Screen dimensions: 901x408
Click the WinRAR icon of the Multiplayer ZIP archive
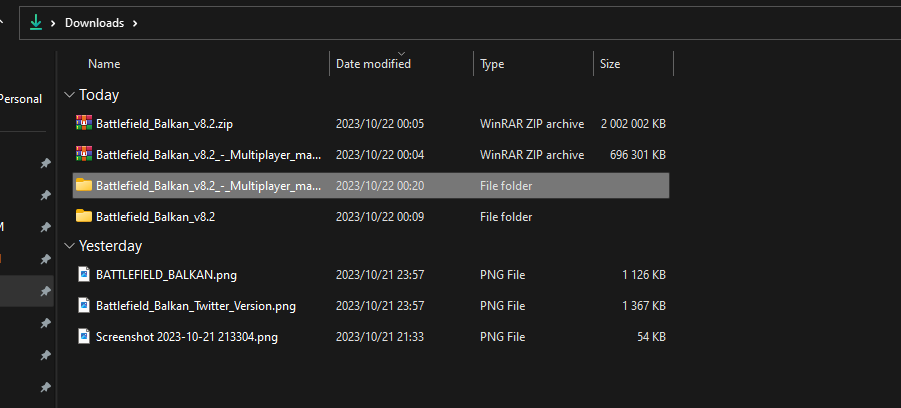(x=84, y=155)
